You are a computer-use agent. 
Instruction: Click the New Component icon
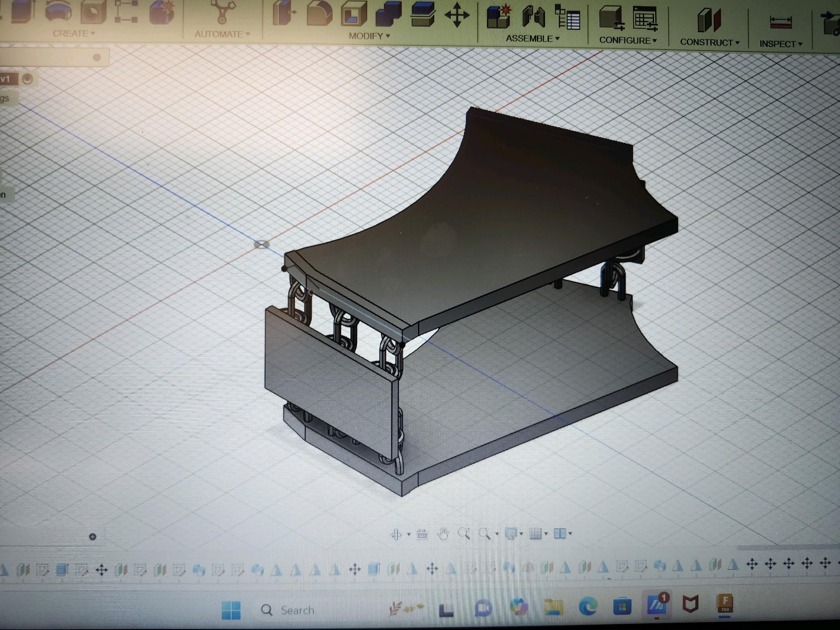point(498,17)
